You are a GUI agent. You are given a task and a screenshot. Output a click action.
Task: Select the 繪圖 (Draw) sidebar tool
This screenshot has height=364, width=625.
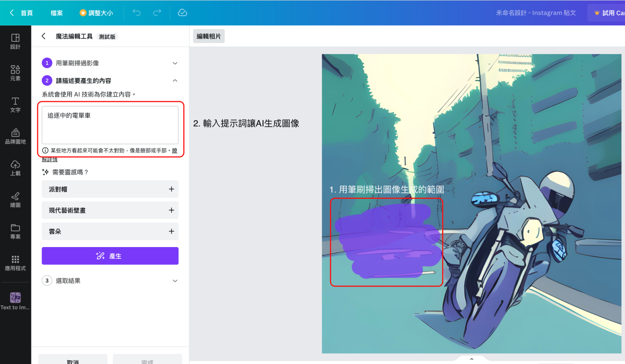pyautogui.click(x=15, y=199)
